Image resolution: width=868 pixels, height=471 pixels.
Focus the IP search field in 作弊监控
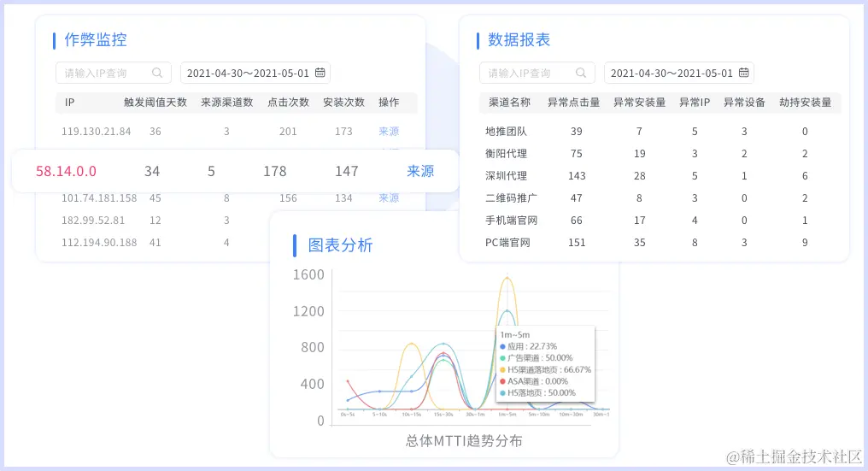114,73
